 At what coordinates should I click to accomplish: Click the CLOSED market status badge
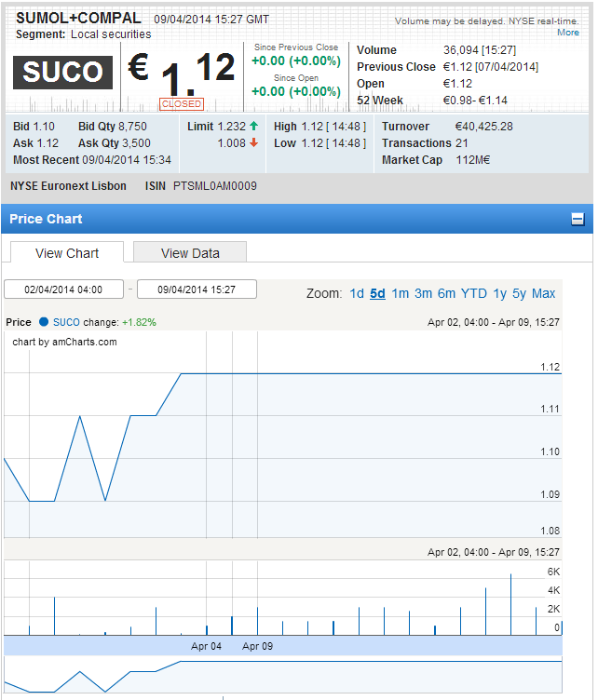(x=182, y=104)
